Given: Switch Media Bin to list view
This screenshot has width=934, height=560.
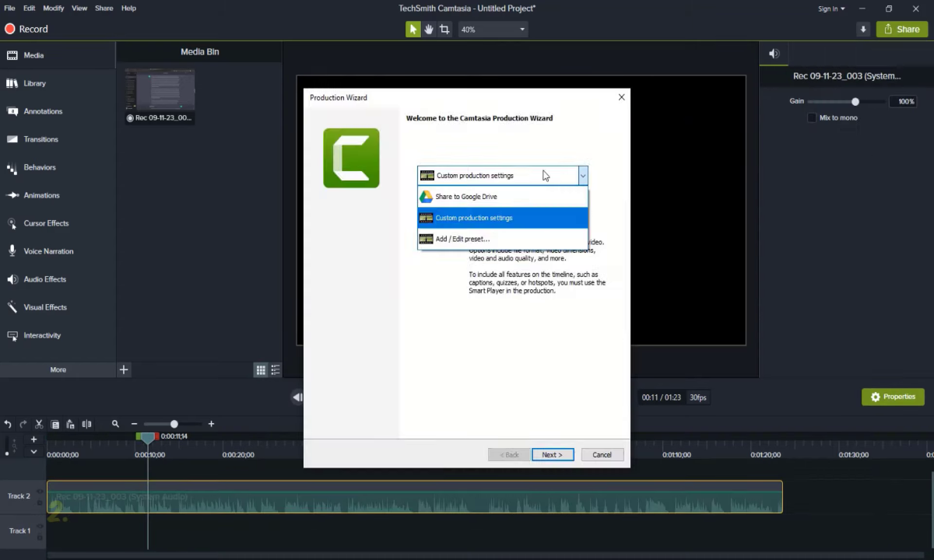Looking at the screenshot, I should coord(276,370).
